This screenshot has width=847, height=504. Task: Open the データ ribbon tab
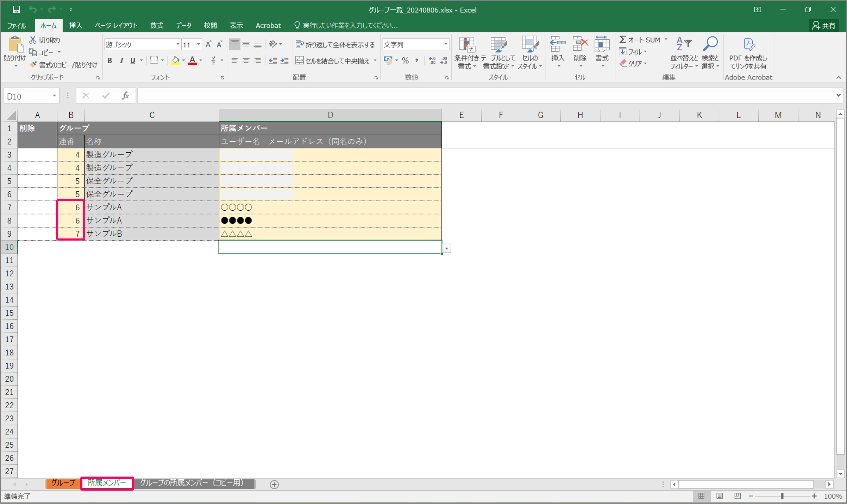183,25
